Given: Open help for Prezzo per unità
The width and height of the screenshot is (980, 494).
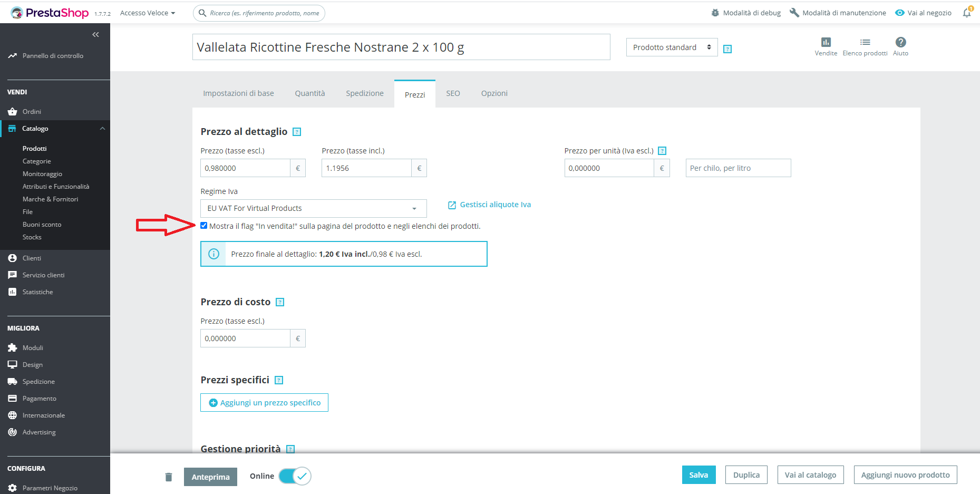Looking at the screenshot, I should point(663,151).
